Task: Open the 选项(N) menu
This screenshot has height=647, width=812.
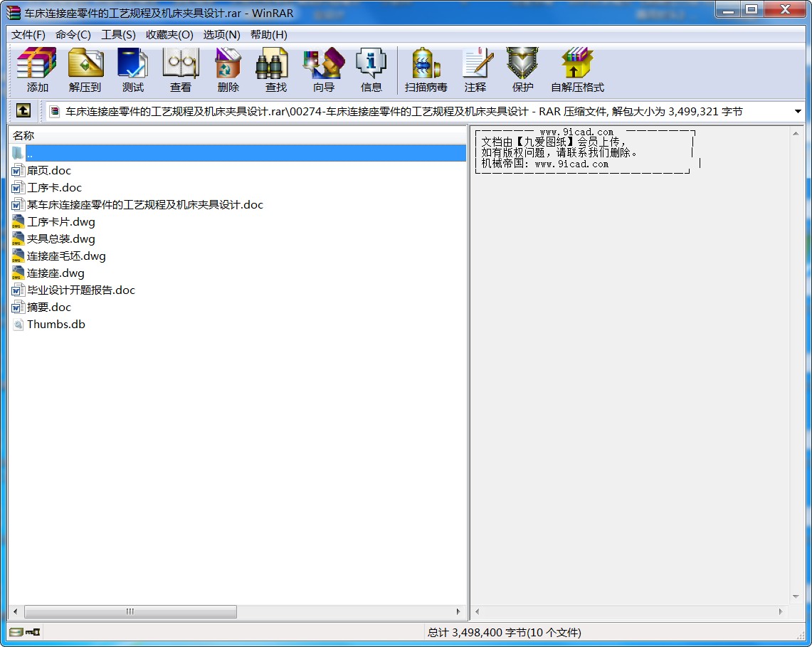Action: pos(221,34)
